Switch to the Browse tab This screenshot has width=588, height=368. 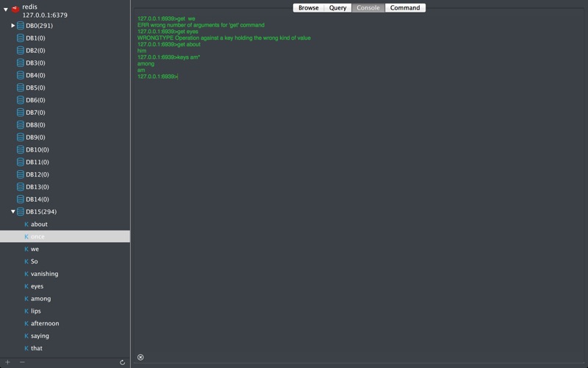[x=309, y=8]
